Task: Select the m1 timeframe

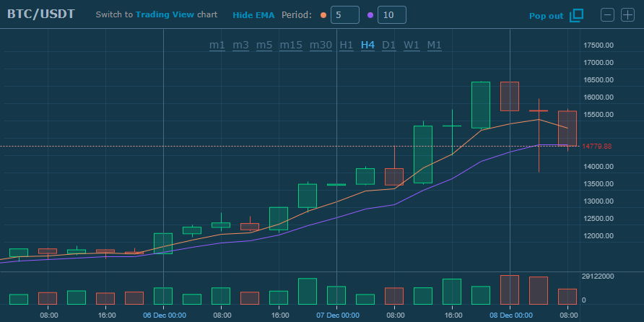Action: click(217, 45)
